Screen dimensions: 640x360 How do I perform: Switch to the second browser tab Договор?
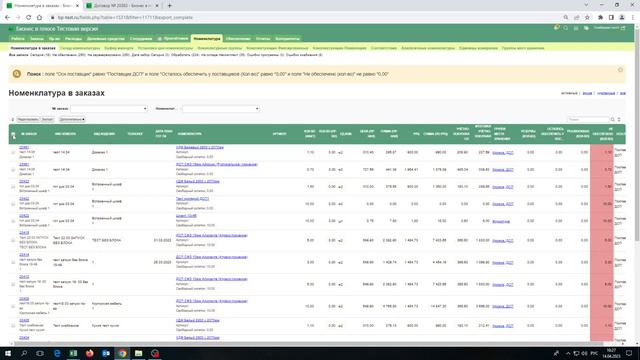pos(122,6)
